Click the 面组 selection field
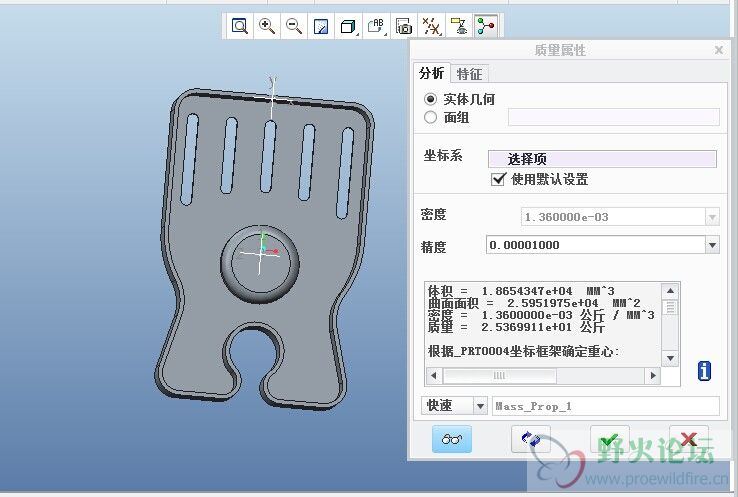738x497 pixels. coord(614,117)
